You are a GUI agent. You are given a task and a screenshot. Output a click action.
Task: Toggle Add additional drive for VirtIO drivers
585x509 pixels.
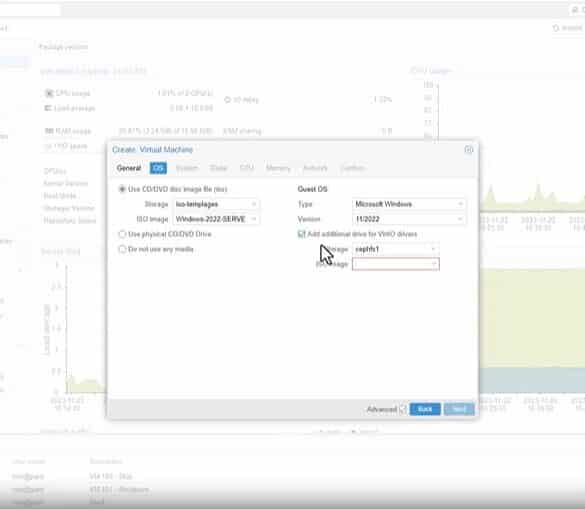point(301,234)
